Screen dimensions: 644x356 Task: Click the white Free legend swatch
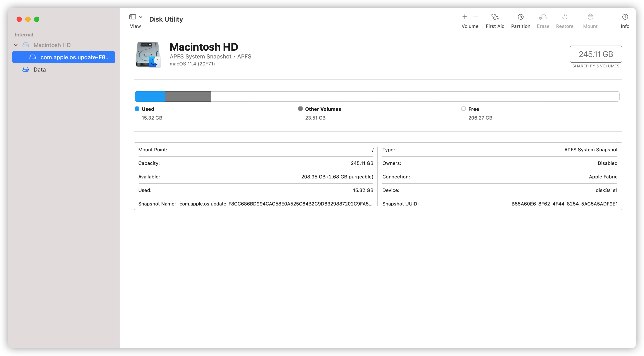coord(463,108)
